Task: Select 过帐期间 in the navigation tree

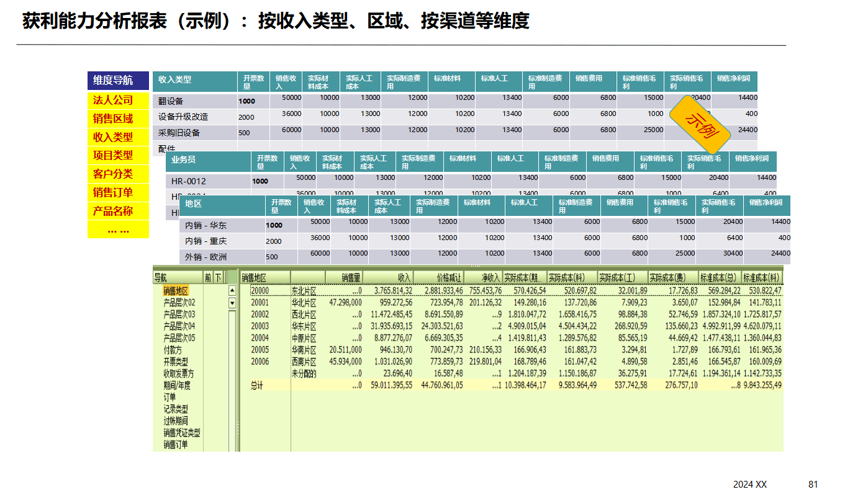Action: (176, 421)
